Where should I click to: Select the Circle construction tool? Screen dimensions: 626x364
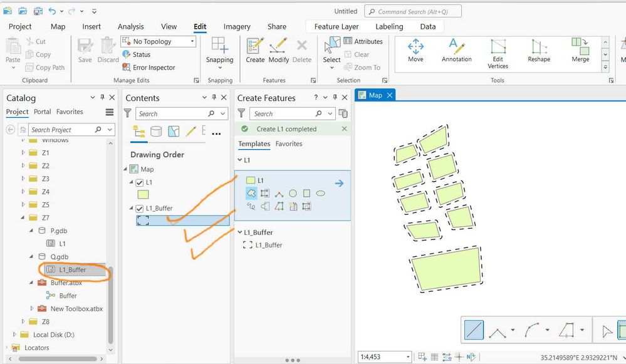293,194
